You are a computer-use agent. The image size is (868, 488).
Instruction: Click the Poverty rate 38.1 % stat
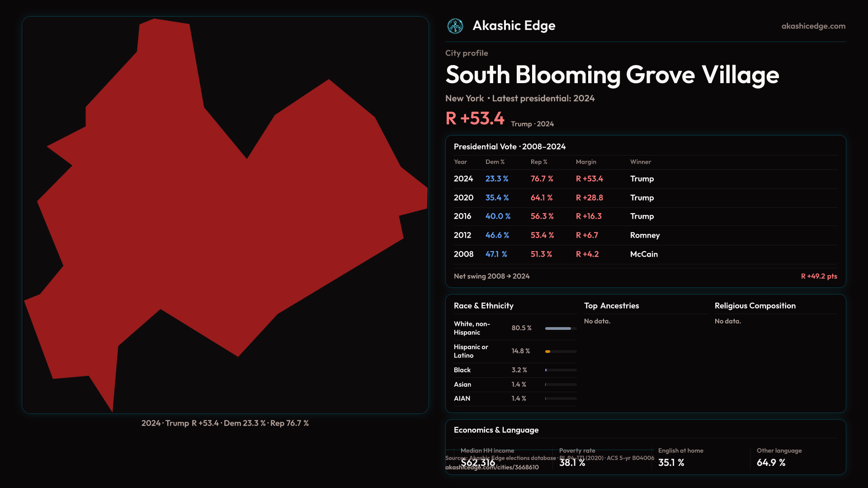click(x=572, y=462)
